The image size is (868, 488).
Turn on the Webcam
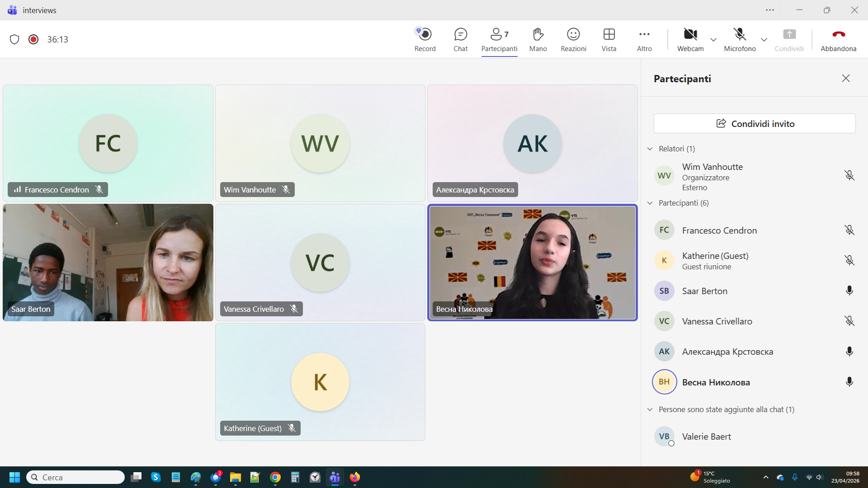(690, 39)
